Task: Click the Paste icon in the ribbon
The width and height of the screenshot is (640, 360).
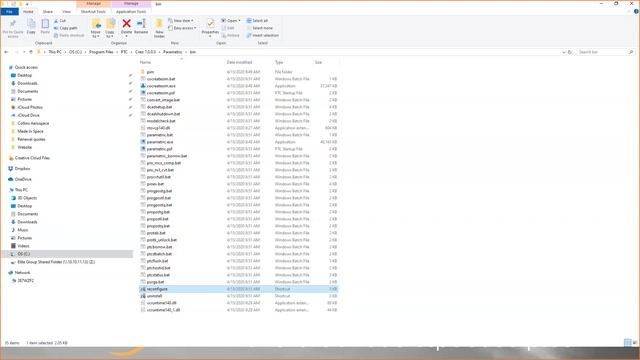Action: pyautogui.click(x=45, y=27)
